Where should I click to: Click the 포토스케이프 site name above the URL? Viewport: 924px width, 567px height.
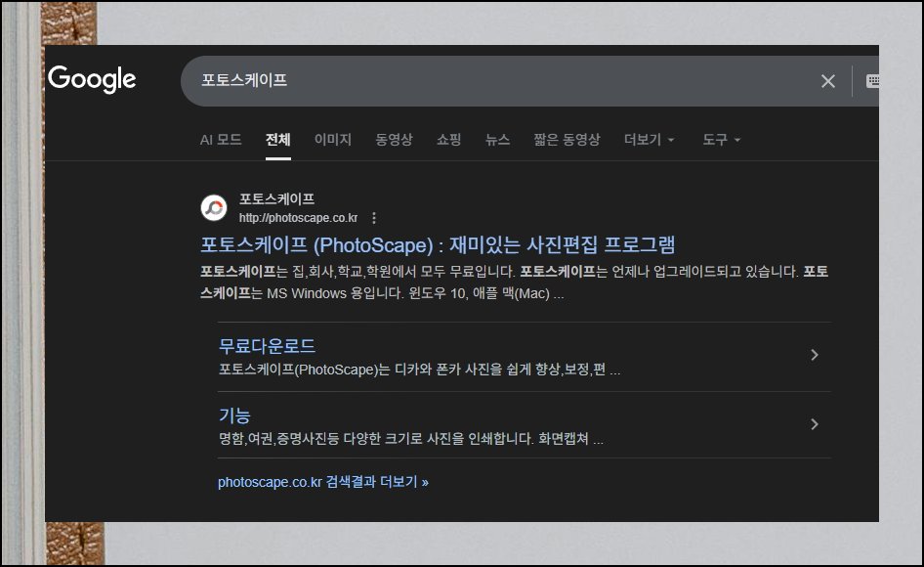coord(276,198)
